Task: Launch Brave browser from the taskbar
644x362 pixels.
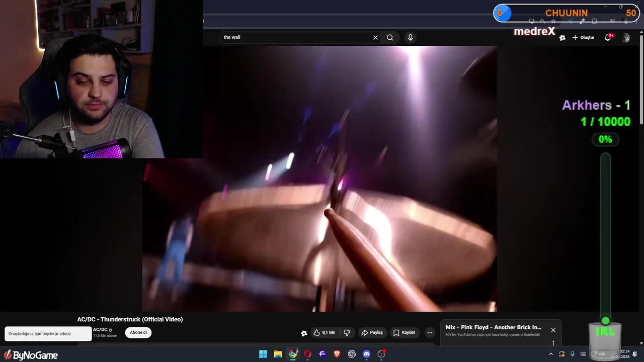Action: [337, 354]
